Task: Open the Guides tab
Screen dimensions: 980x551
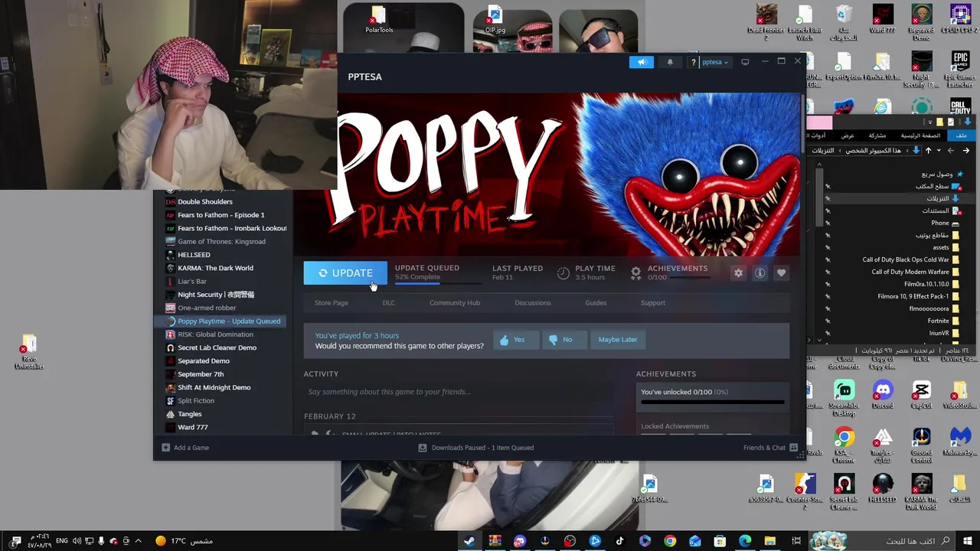Action: [596, 303]
